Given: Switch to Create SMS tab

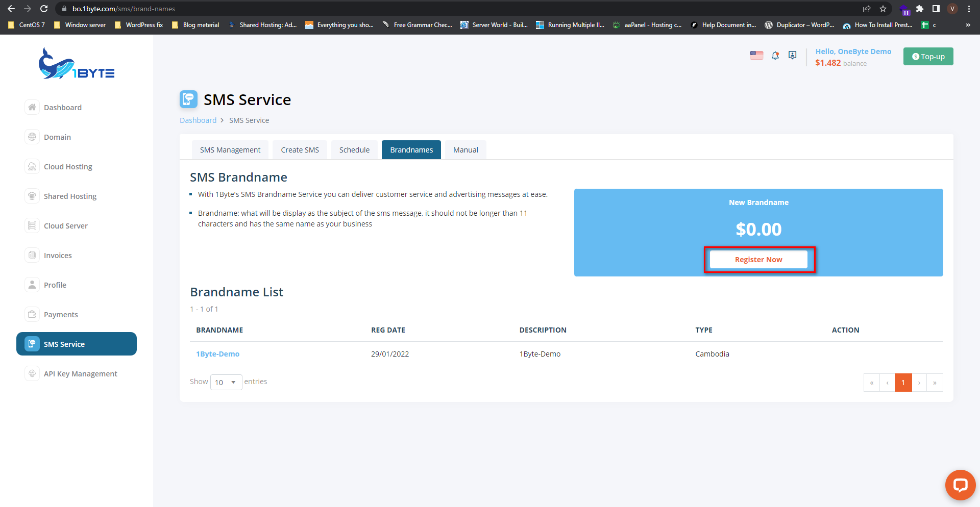Looking at the screenshot, I should pos(300,150).
